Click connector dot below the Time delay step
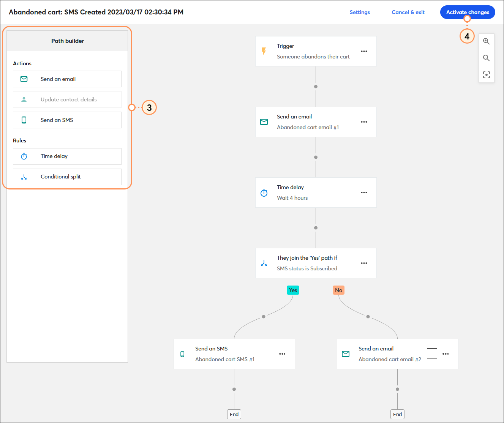504x423 pixels. (x=316, y=228)
